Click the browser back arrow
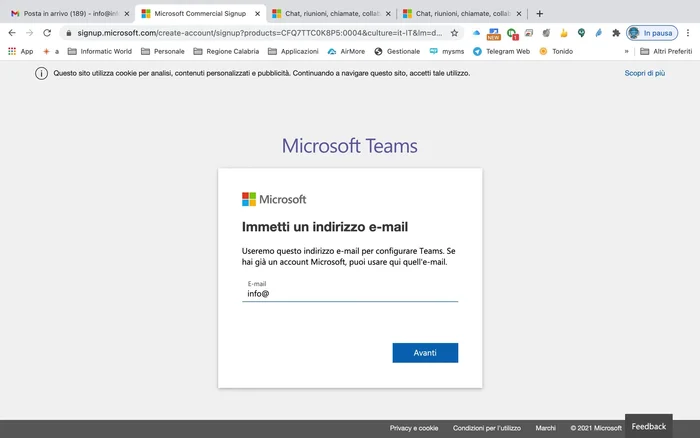 [11, 33]
